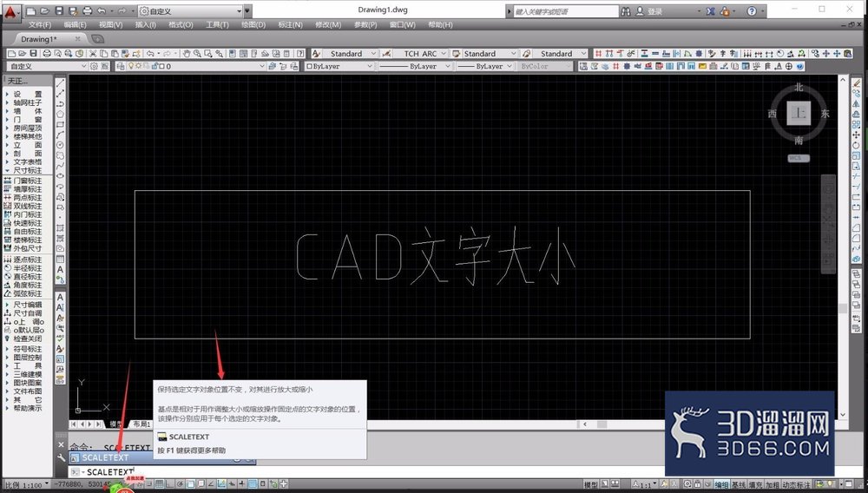Click the binoculars search icon

click(x=626, y=11)
